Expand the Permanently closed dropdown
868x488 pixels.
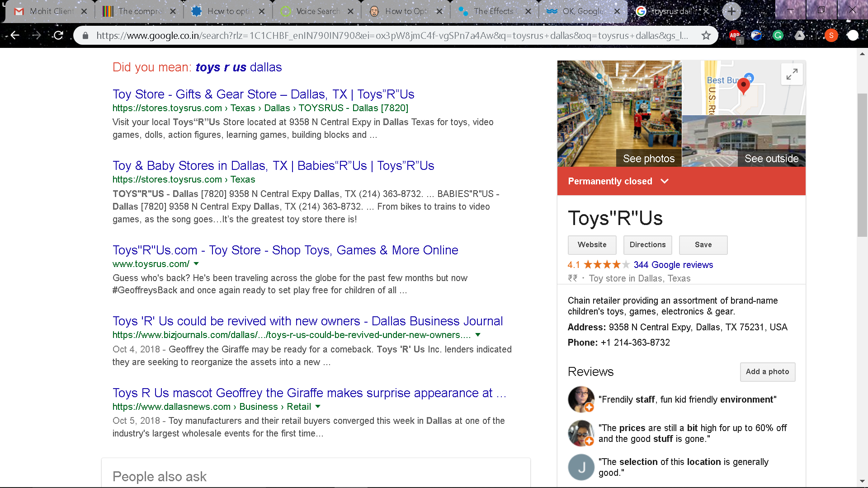(664, 181)
